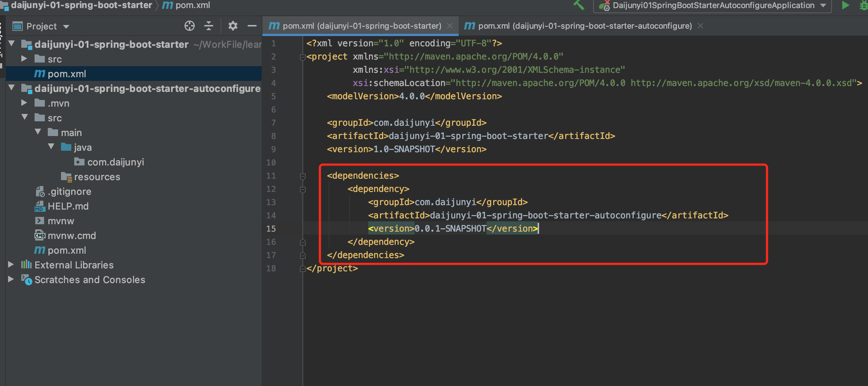868x386 pixels.
Task: Open the run configuration dropdown
Action: click(712, 6)
